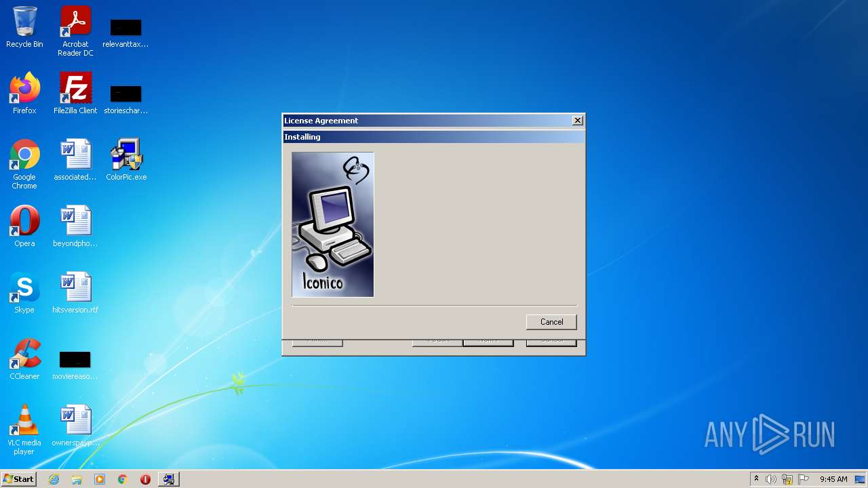Click the Iconico computer logo image
Viewport: 868px width, 488px height.
pyautogui.click(x=333, y=224)
